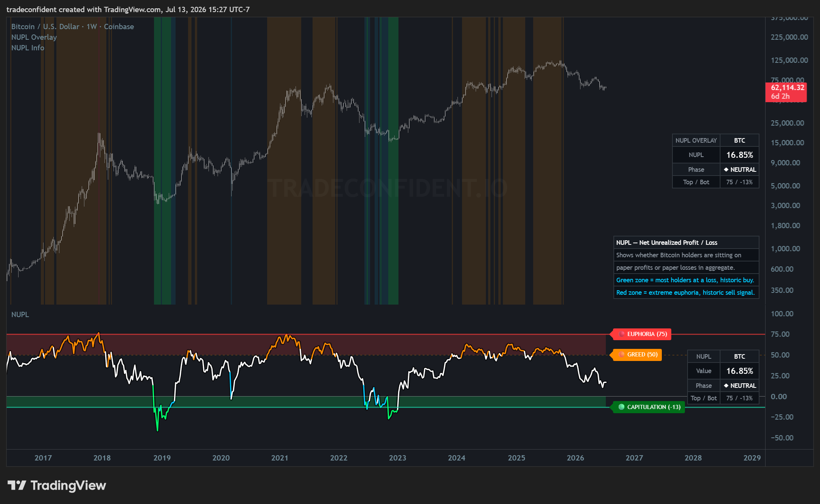Click the 16.85% value in the NUPL OVERLAY table
The height and width of the screenshot is (504, 820).
pyautogui.click(x=739, y=155)
